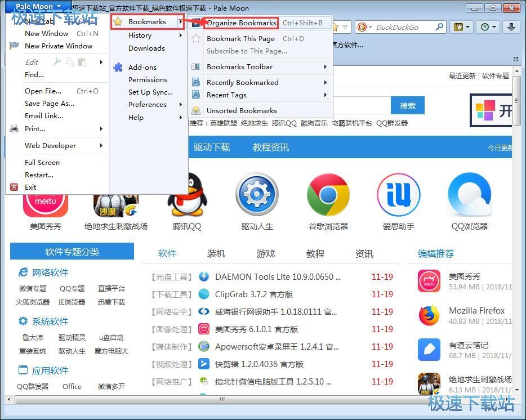Open the 火狐浏览器 category link
526x420 pixels.
33,302
